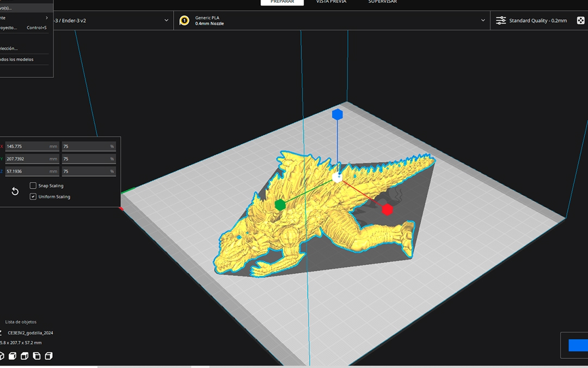The image size is (588, 368).
Task: Select CE3E3V2_godzilla_2024 in object list
Action: click(30, 333)
